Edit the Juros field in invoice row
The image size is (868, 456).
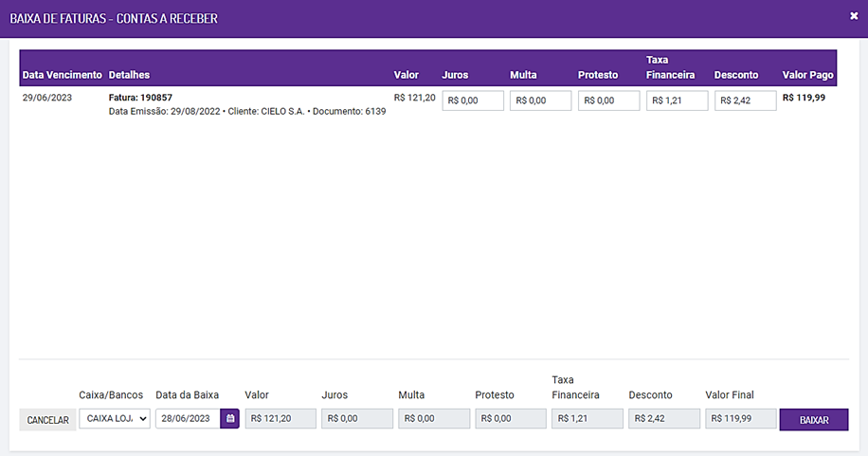pos(473,100)
